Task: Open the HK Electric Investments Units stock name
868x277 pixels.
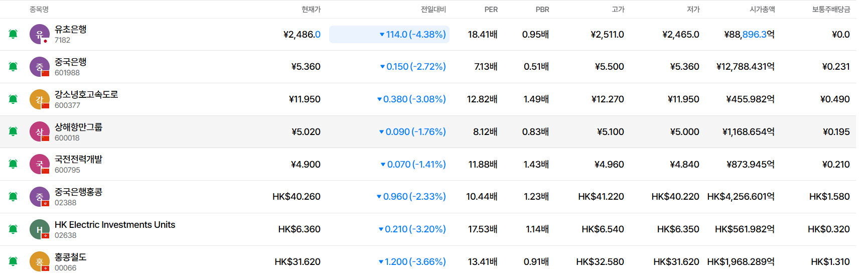Action: 115,225
